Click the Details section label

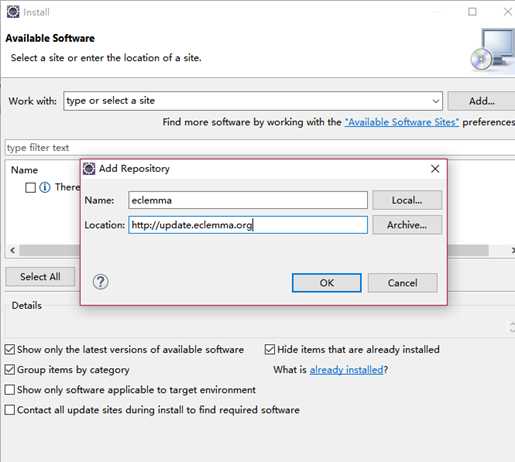[x=27, y=305]
